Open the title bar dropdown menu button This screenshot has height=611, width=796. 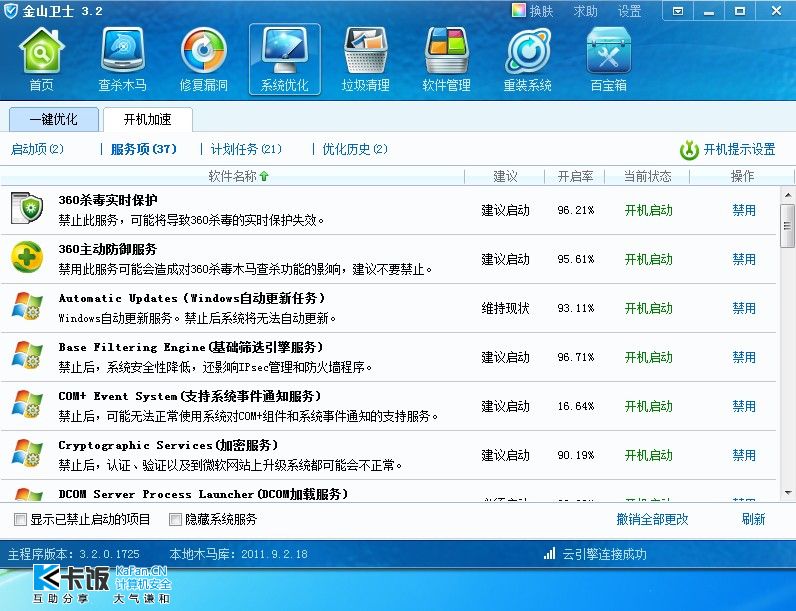[678, 11]
